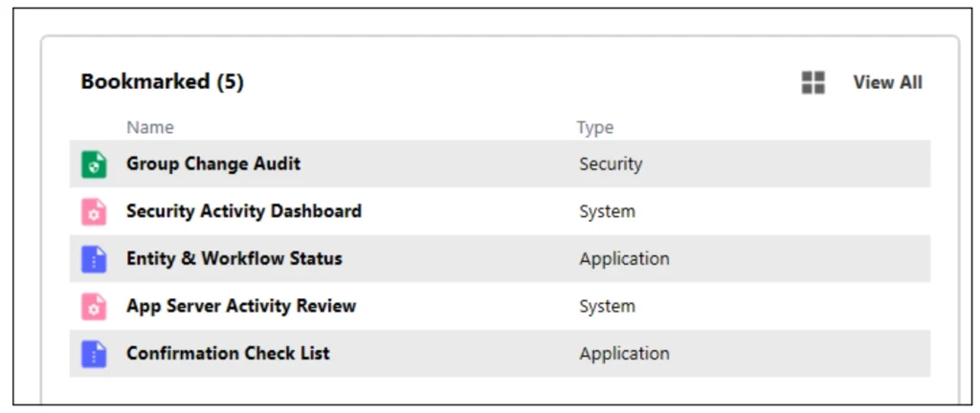
Task: Click the green Group Change Audit icon
Action: [94, 164]
